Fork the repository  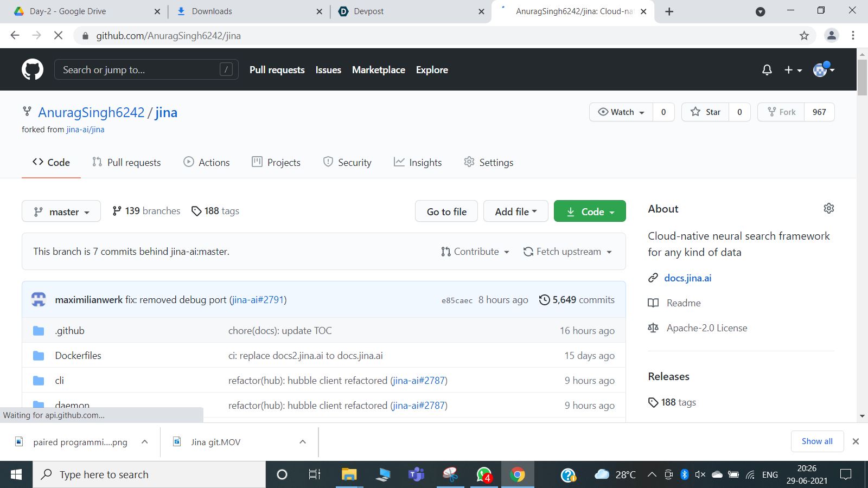point(781,112)
